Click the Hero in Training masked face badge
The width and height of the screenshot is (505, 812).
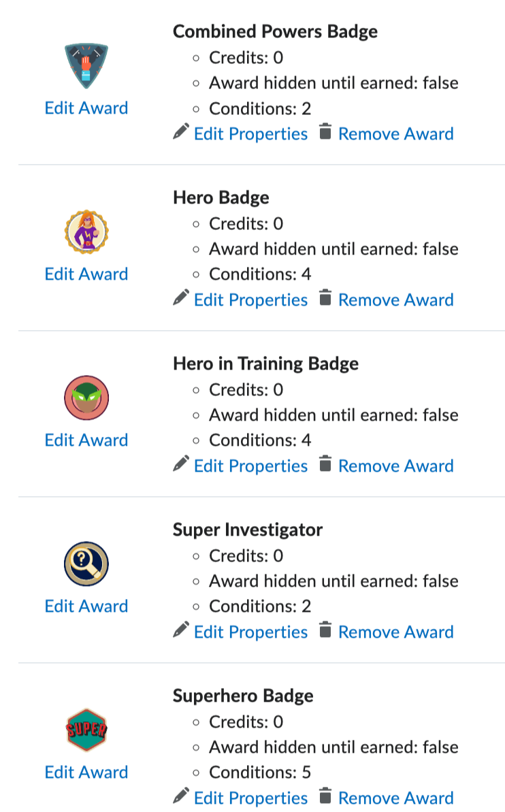coord(86,397)
